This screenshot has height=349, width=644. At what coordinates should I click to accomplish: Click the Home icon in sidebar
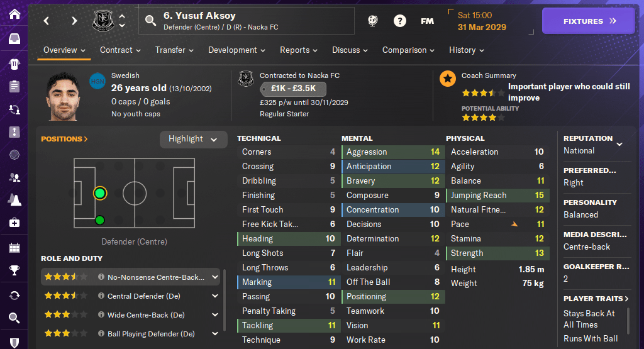point(14,14)
